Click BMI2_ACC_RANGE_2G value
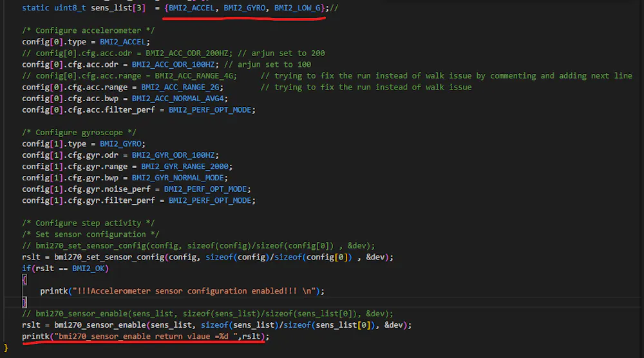Image resolution: width=644 pixels, height=358 pixels. pyautogui.click(x=180, y=87)
